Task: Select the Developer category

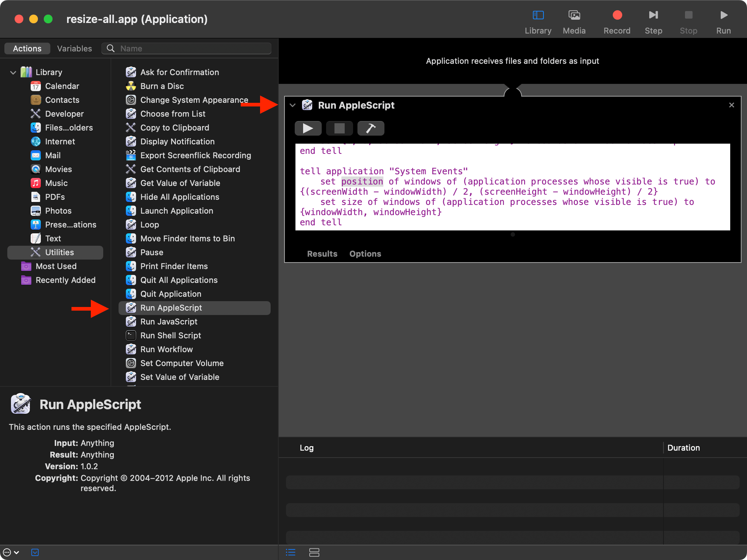Action: (57, 114)
